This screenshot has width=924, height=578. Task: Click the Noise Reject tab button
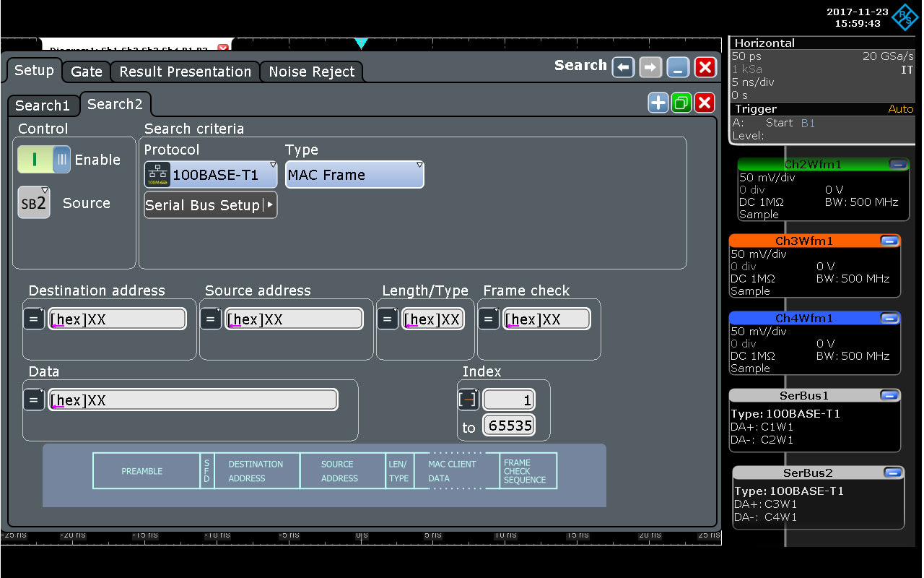(311, 72)
